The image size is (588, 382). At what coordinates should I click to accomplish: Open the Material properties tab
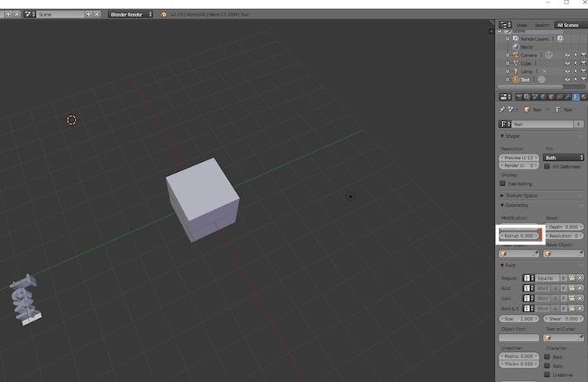(x=584, y=96)
